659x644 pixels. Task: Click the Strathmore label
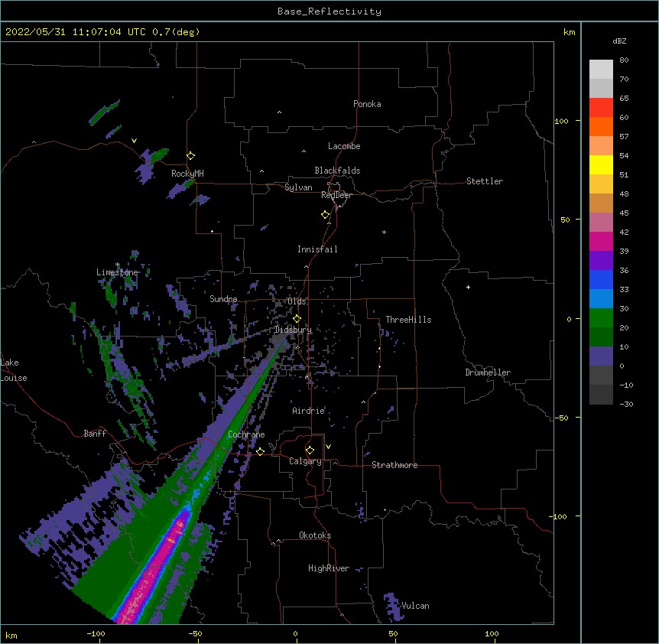point(394,465)
